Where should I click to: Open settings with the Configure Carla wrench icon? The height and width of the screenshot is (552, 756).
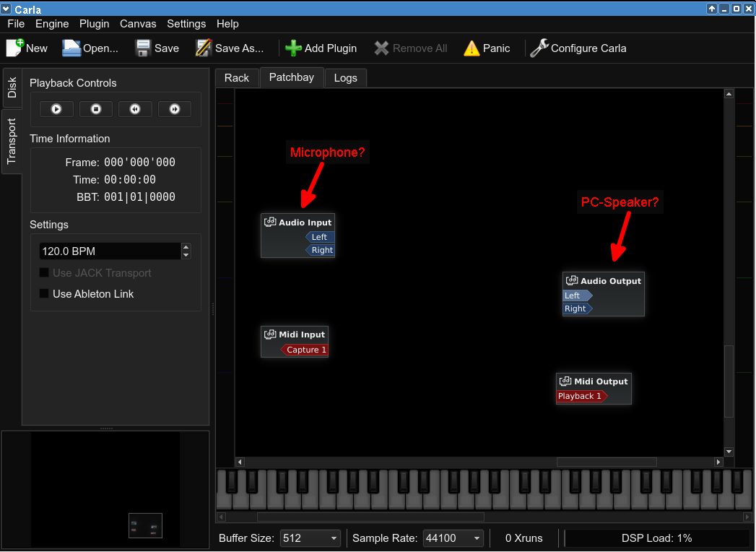pos(539,48)
